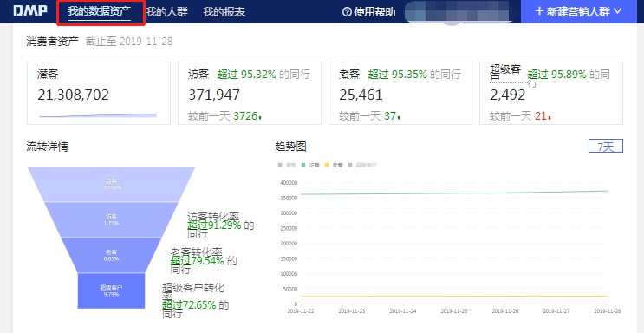
Task: Click 超过 95.89% text in 超级客户 card
Action: 557,75
